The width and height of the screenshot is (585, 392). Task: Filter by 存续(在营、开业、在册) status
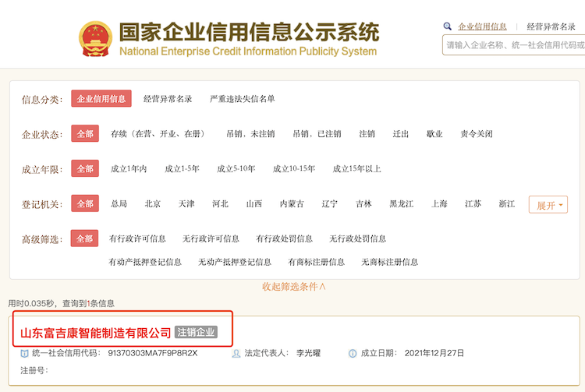[x=158, y=134]
